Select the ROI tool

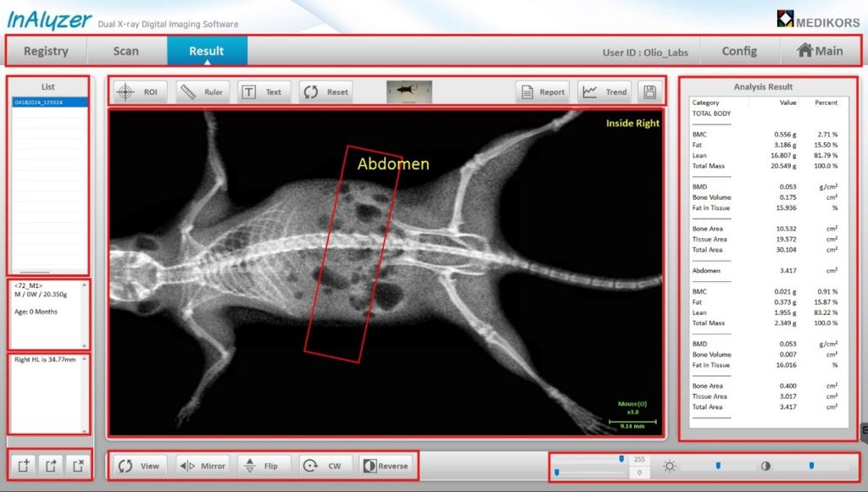pyautogui.click(x=140, y=91)
